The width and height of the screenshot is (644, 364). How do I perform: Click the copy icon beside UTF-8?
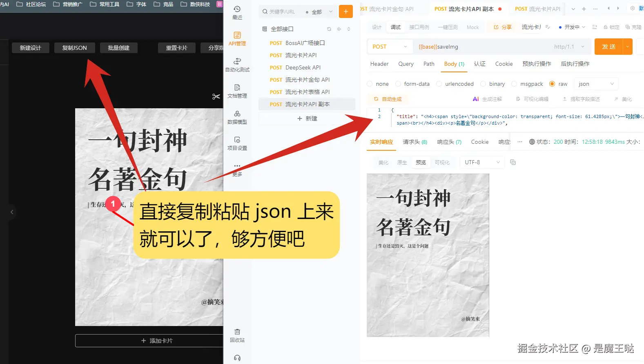coord(513,162)
